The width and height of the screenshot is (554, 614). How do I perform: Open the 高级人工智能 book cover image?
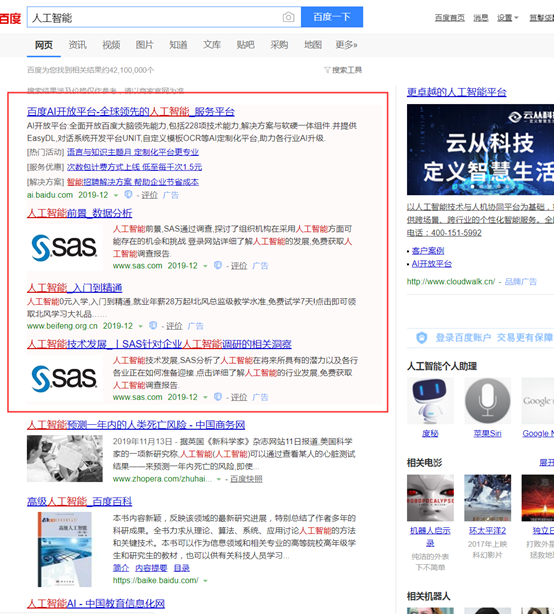click(65, 549)
